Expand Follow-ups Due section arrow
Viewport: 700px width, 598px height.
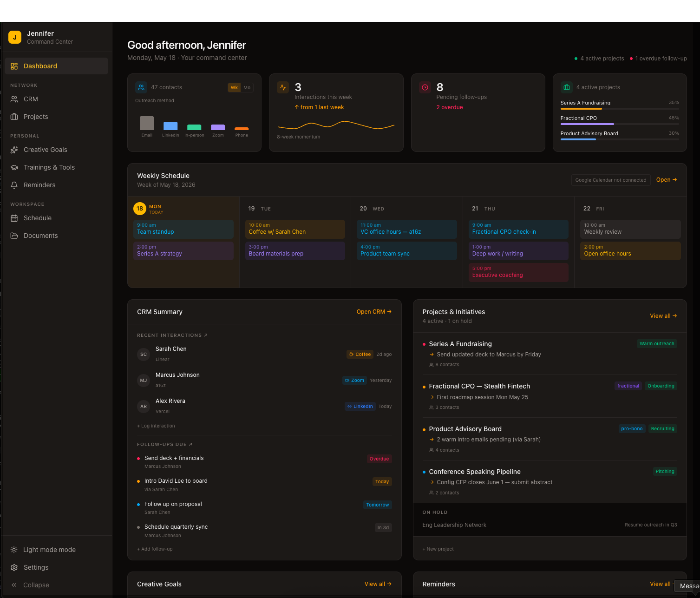[x=190, y=444]
